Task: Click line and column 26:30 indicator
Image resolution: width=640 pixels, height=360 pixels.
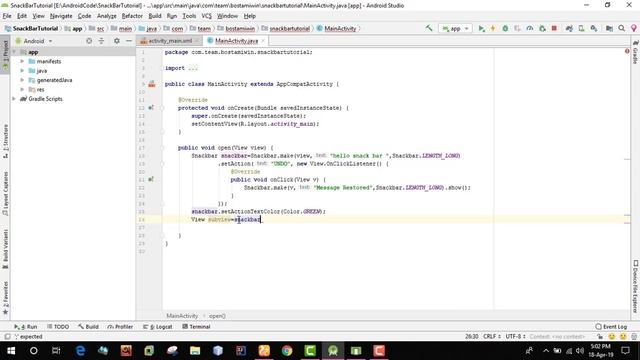Action: click(471, 336)
